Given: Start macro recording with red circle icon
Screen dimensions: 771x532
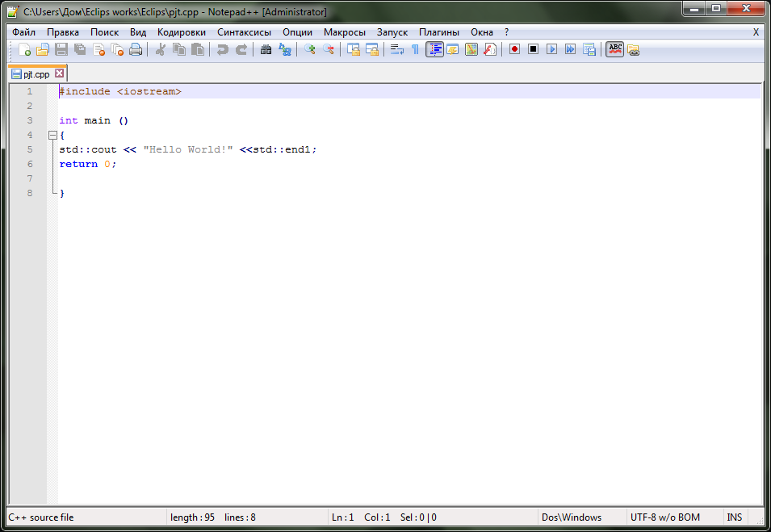Looking at the screenshot, I should [514, 50].
